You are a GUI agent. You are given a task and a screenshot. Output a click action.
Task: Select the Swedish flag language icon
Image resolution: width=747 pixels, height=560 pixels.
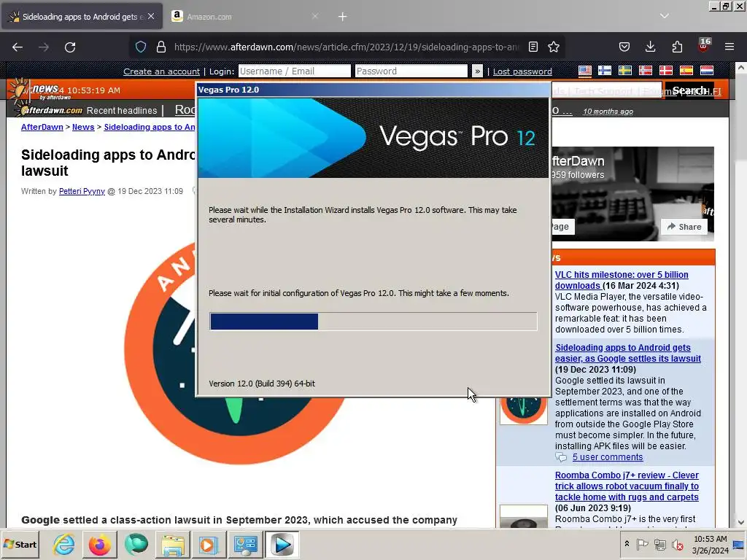(x=625, y=71)
